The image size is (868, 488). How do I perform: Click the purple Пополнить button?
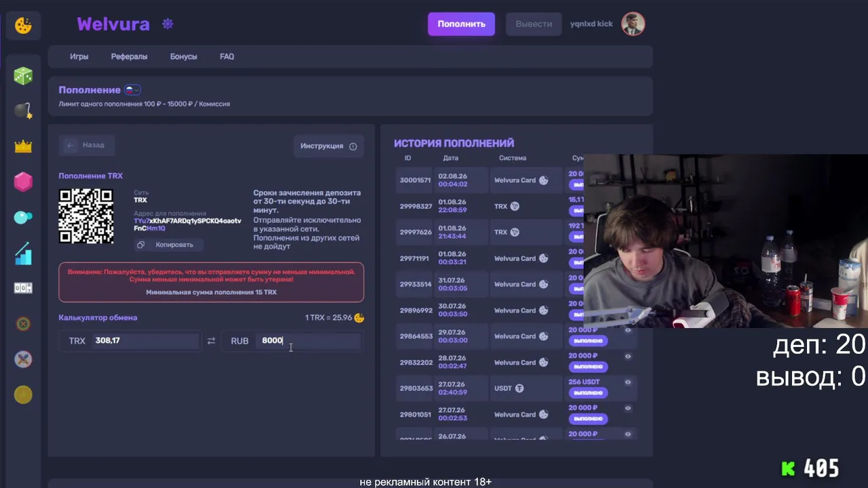461,24
